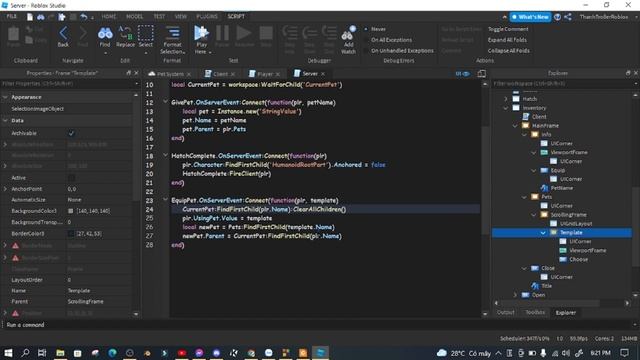This screenshot has height=360, width=640.
Task: Toggle the UI visibility eye button
Action: click(x=462, y=73)
